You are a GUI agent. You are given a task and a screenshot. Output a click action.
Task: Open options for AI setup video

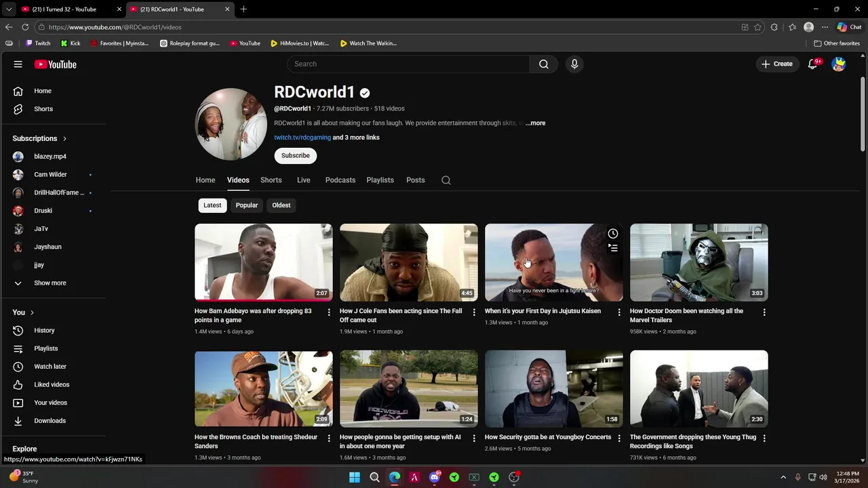coord(474,438)
